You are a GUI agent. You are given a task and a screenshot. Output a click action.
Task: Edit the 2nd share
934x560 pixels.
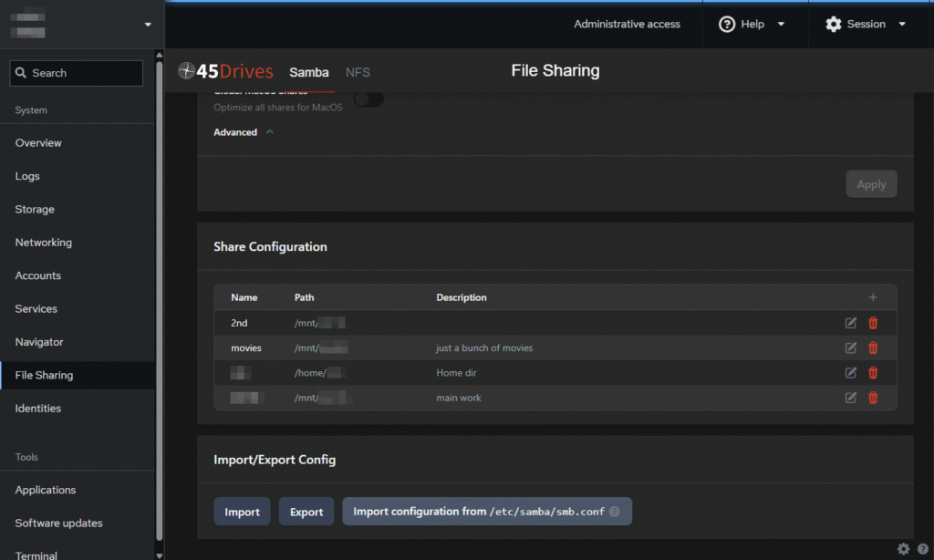(851, 323)
